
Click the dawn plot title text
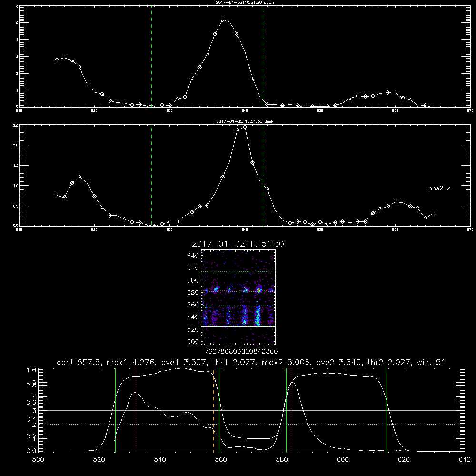pyautogui.click(x=245, y=2)
